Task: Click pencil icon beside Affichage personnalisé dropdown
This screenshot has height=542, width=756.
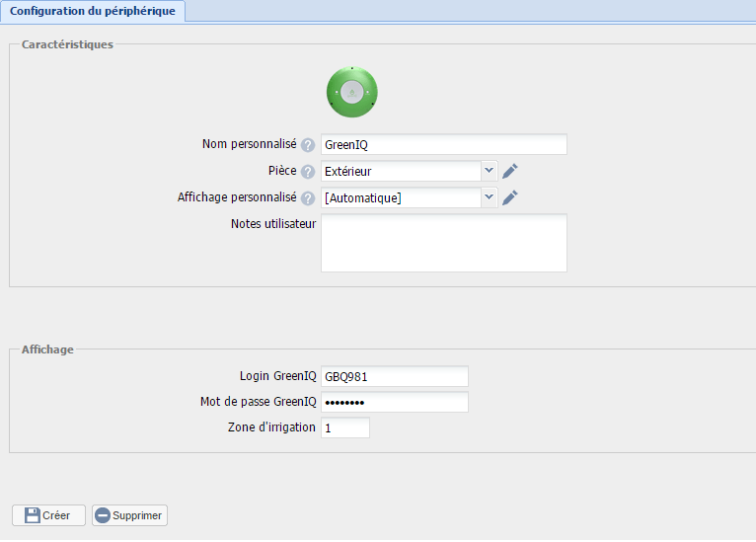Action: click(x=510, y=197)
